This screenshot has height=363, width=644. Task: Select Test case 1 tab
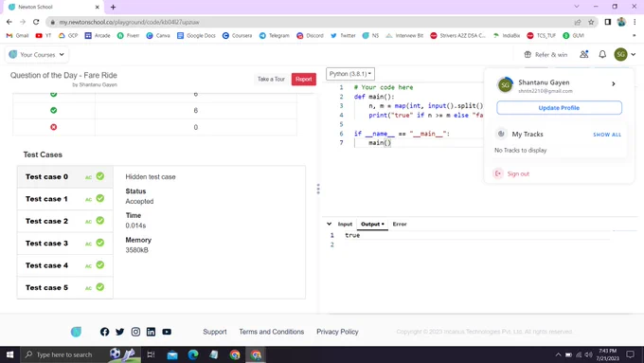point(65,199)
